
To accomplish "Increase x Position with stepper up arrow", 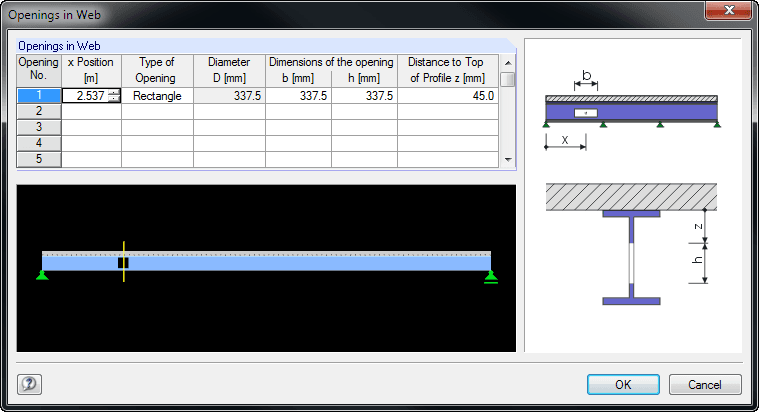I will click(114, 92).
